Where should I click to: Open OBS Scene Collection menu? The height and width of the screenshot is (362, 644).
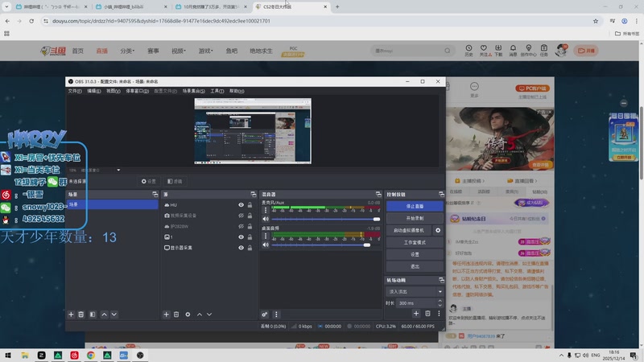point(194,91)
